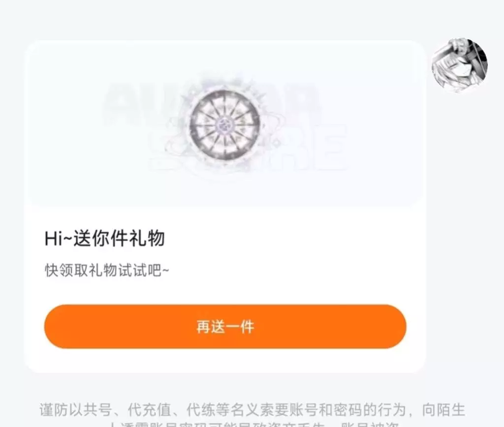The width and height of the screenshot is (504, 427).
Task: Inspect the ornate wheel-shaped gift icon
Action: 224,124
